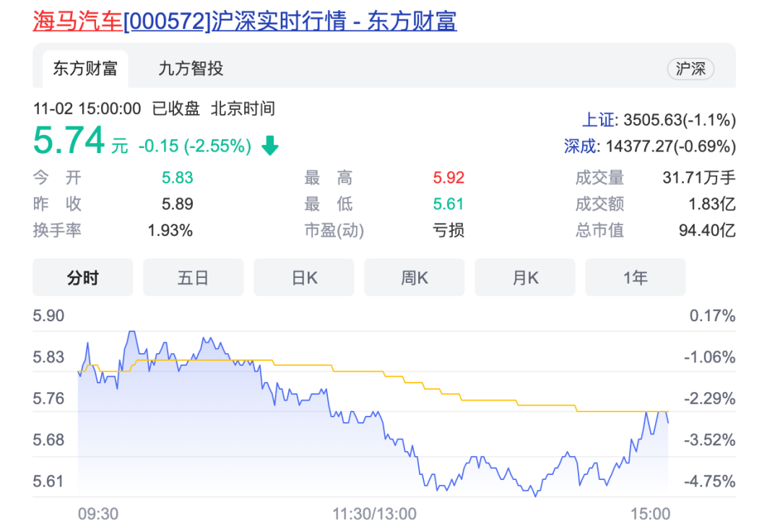
Task: Click the current price 5.74
Action: (x=69, y=140)
